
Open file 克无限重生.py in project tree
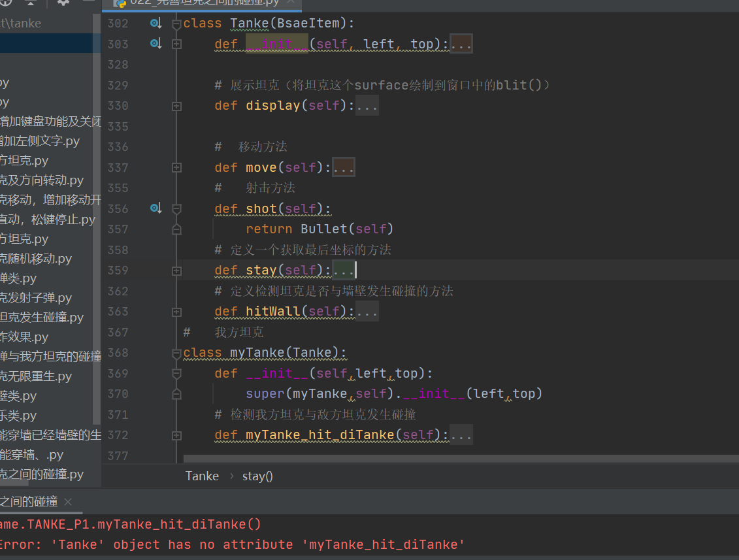pyautogui.click(x=36, y=376)
